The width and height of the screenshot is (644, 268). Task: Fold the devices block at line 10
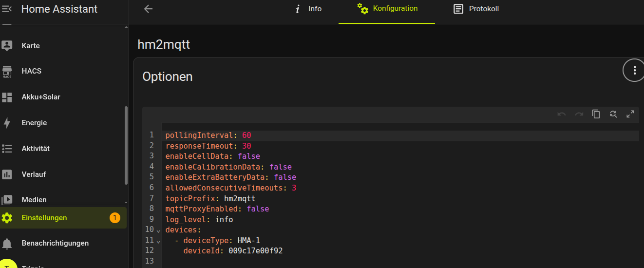[158, 230]
